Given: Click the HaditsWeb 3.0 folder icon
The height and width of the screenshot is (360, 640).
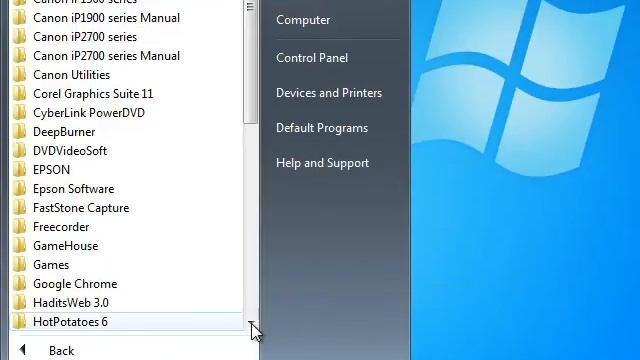Looking at the screenshot, I should click(x=19, y=302).
